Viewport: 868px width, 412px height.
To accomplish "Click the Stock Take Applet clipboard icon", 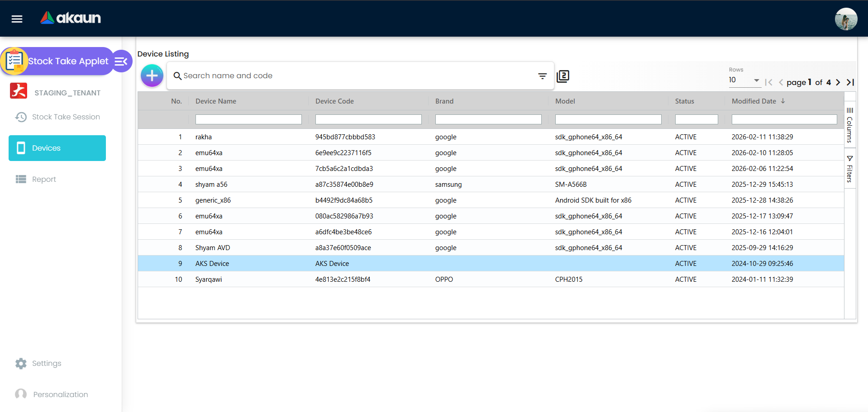I will tap(14, 61).
